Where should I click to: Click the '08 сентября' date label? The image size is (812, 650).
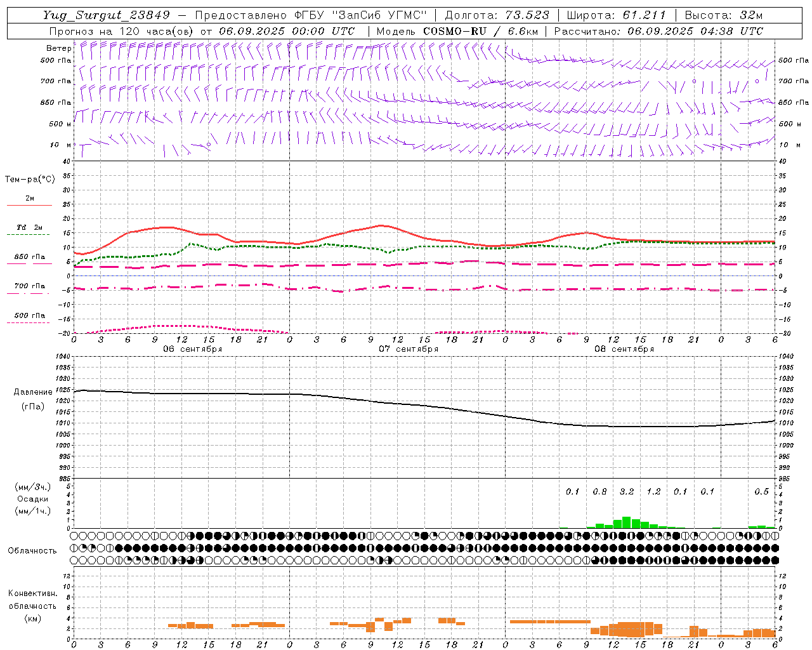[624, 349]
